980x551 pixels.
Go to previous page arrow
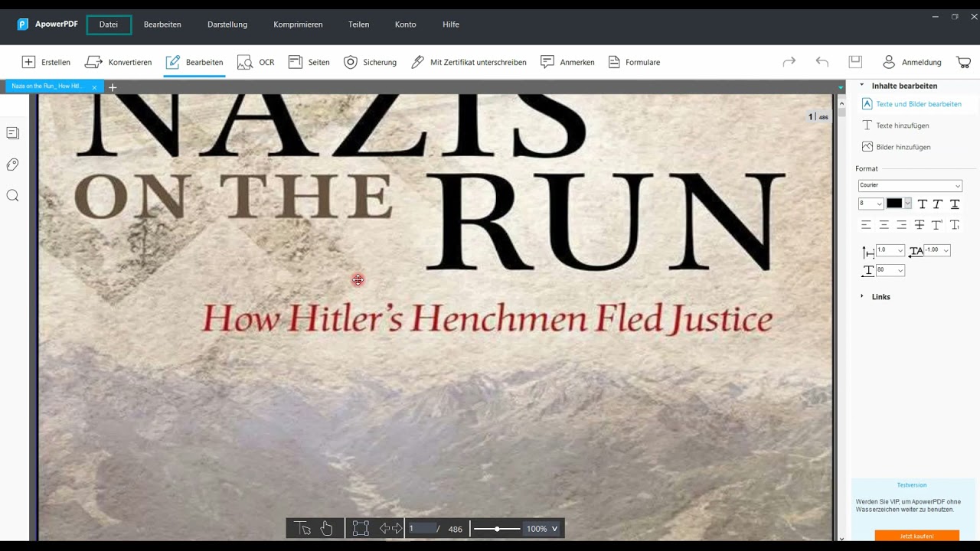(384, 528)
